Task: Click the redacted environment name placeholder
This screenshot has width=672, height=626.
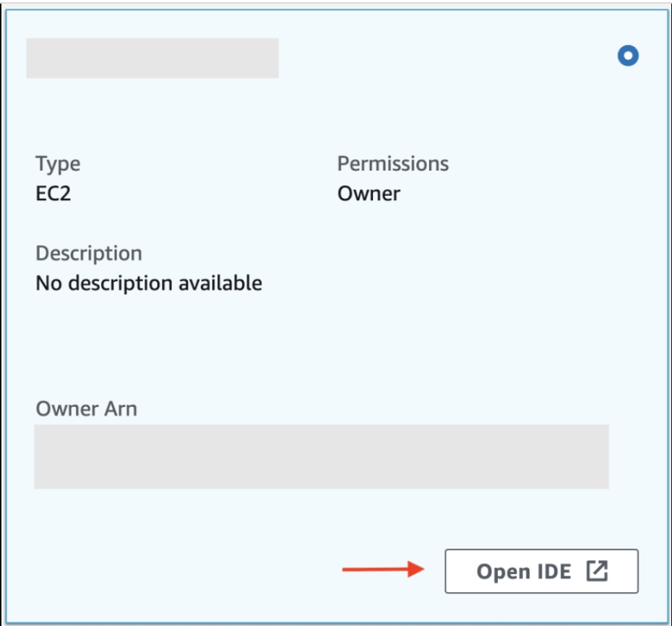Action: click(x=152, y=58)
